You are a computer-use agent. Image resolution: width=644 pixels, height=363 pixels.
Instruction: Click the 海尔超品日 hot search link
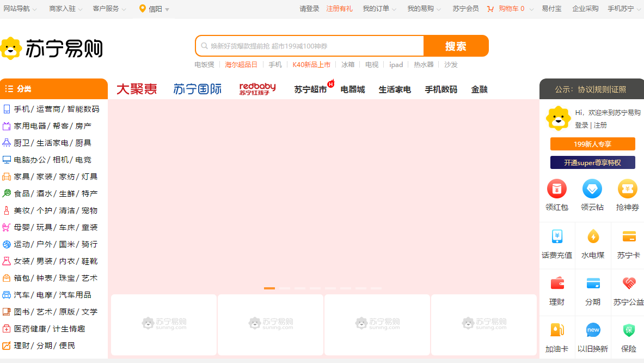(241, 64)
